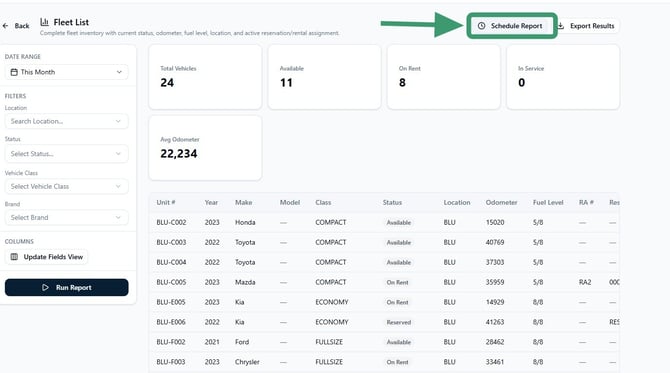Click the back arrow icon
The width and height of the screenshot is (670, 373).
[x=5, y=26]
